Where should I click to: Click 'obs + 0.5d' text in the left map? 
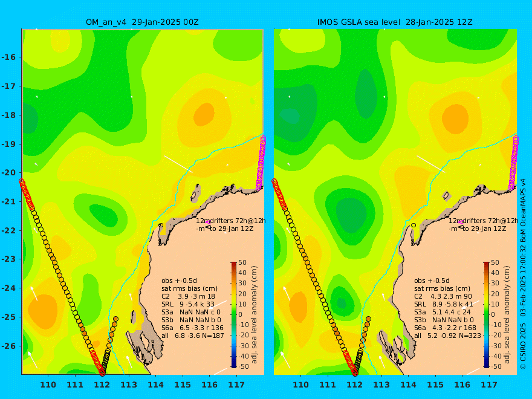[179, 281]
